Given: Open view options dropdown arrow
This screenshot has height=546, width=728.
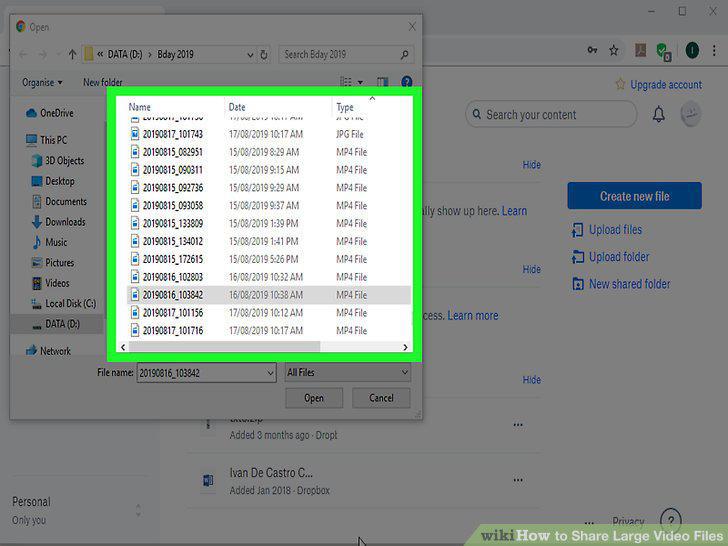Looking at the screenshot, I should click(360, 83).
